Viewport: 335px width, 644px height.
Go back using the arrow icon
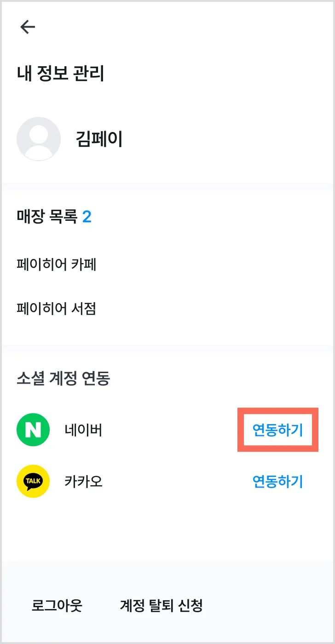pos(28,28)
